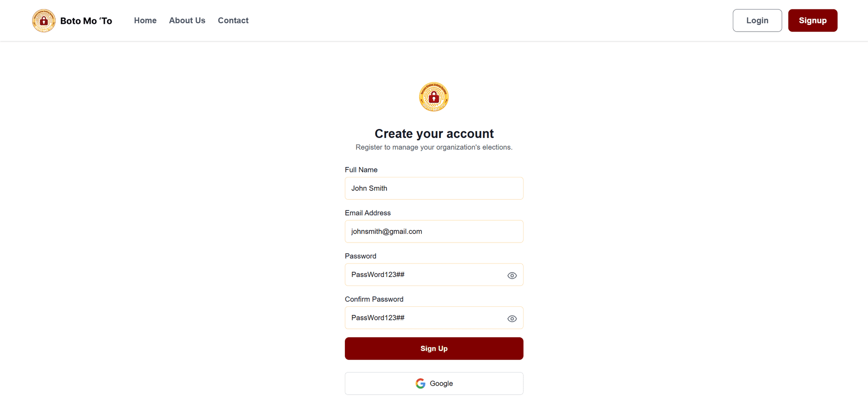Image resolution: width=868 pixels, height=405 pixels.
Task: Open the Home page from the navbar
Action: [145, 20]
